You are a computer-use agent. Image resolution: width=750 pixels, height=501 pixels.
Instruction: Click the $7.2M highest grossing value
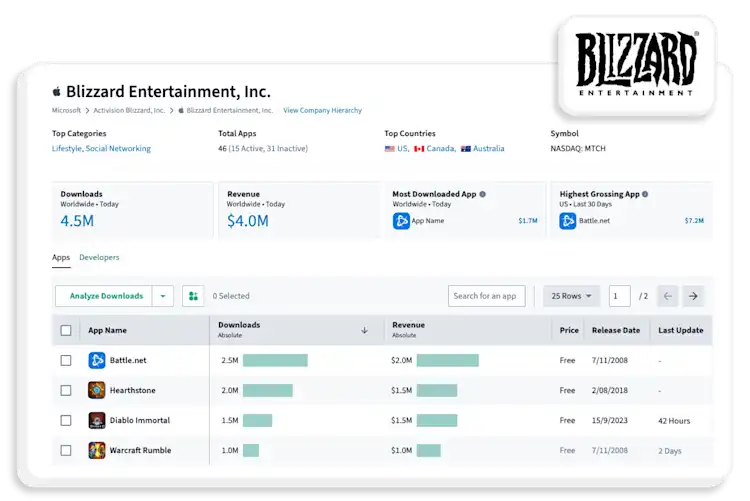[x=694, y=221]
